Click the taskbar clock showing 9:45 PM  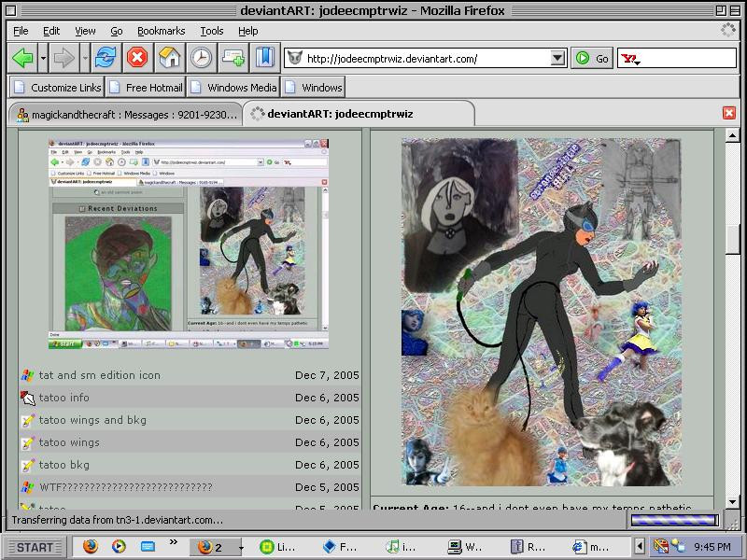tap(712, 547)
